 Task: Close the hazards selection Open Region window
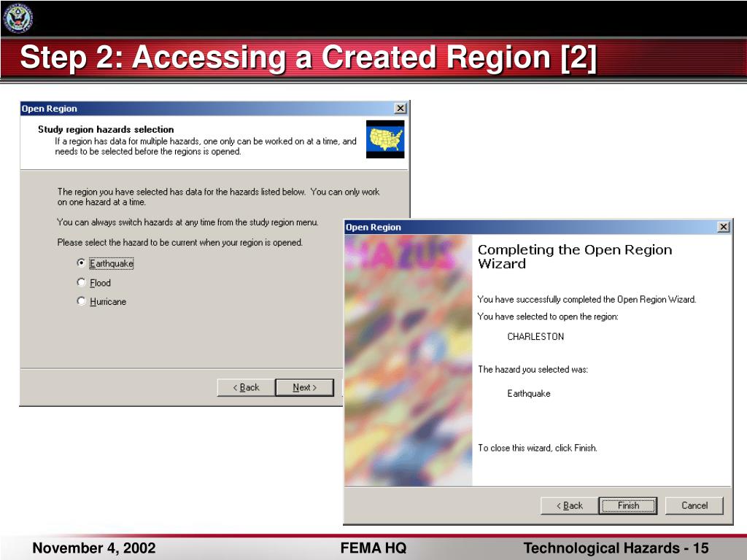pyautogui.click(x=400, y=109)
